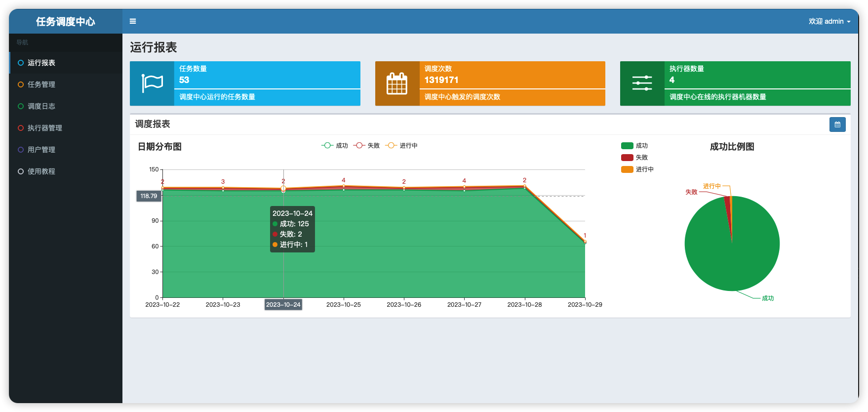The image size is (868, 412).
Task: Click circle icon beside 使用教程
Action: tap(21, 171)
